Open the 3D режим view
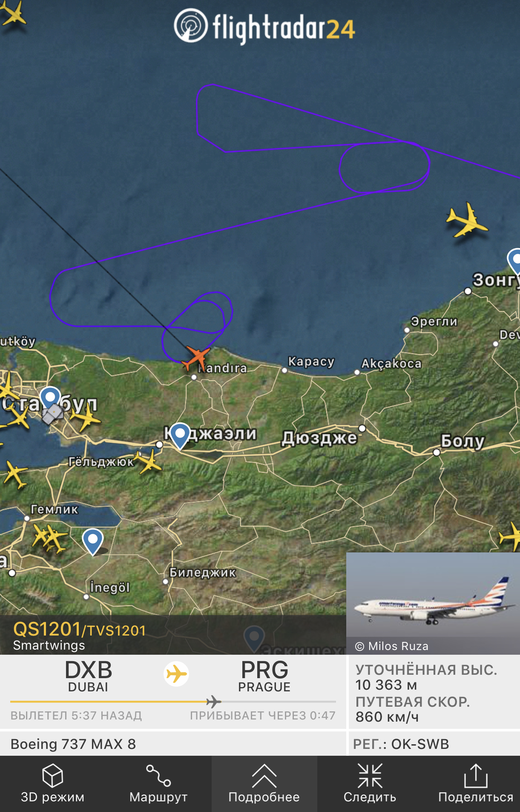Image resolution: width=520 pixels, height=812 pixels. (52, 784)
